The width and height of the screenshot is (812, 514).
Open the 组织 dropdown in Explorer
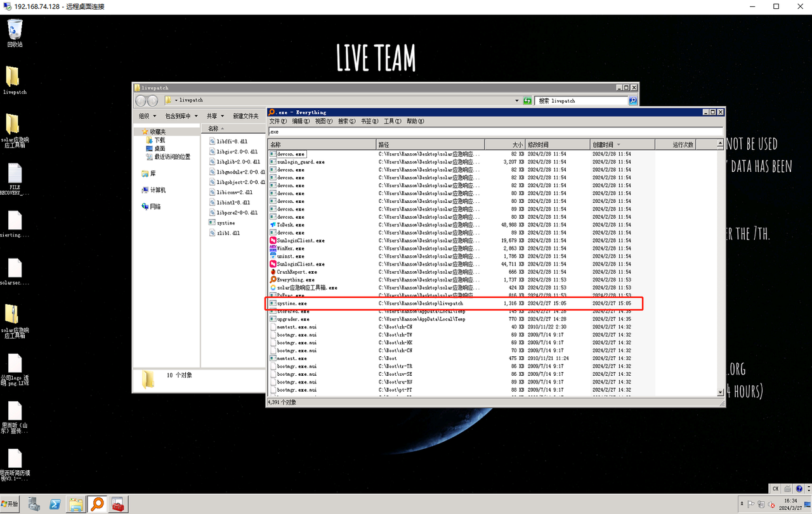(147, 116)
